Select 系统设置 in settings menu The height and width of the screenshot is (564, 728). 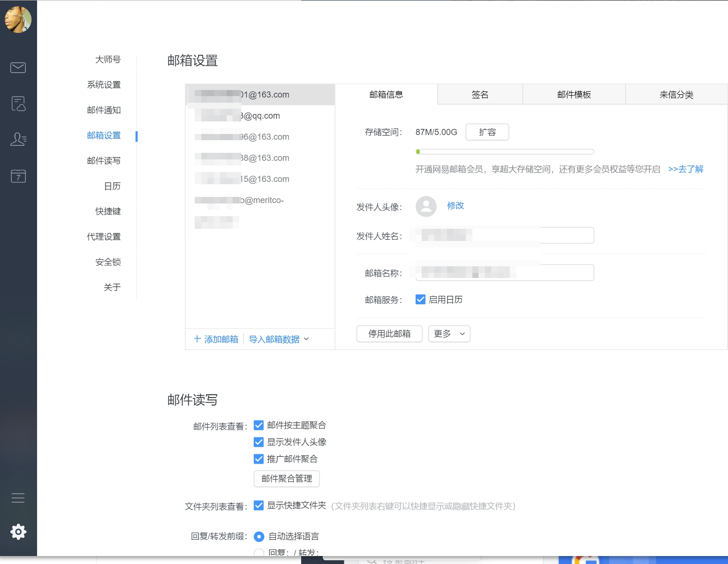pyautogui.click(x=104, y=85)
